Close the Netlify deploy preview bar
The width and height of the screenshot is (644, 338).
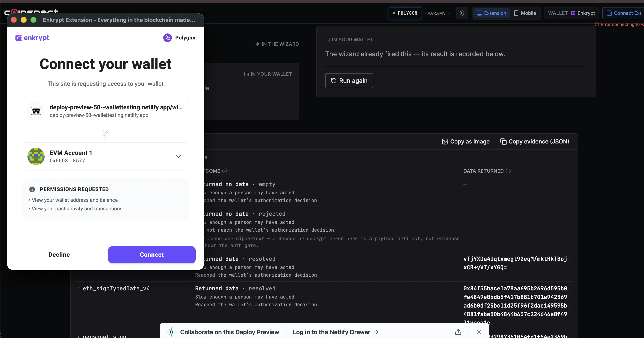tap(479, 332)
